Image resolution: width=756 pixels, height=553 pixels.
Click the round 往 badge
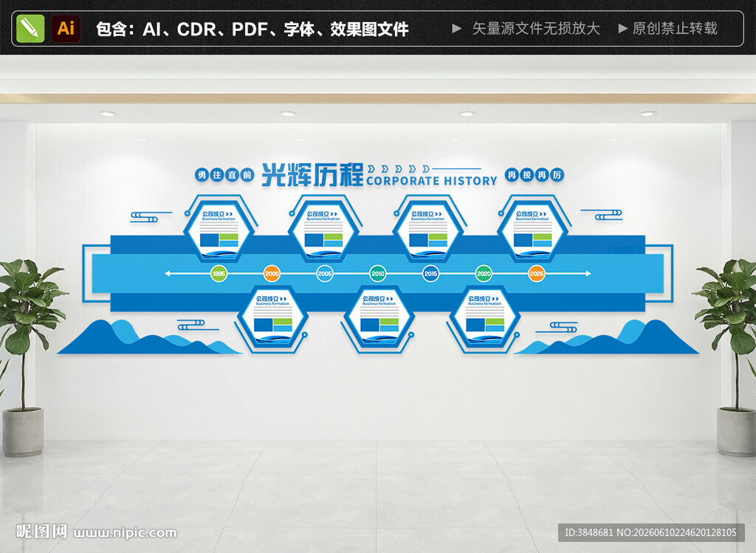pyautogui.click(x=217, y=174)
